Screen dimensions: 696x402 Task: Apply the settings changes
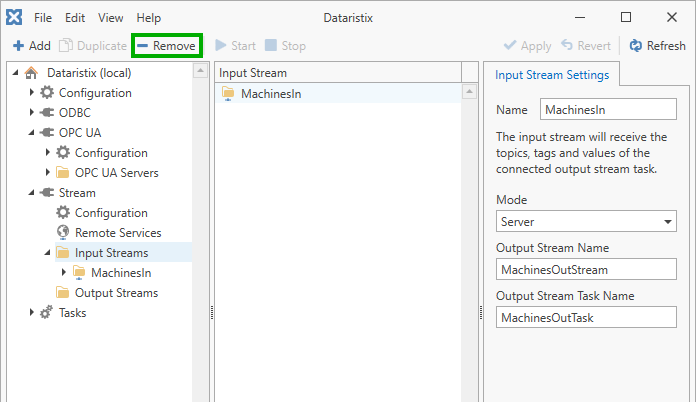click(x=527, y=46)
